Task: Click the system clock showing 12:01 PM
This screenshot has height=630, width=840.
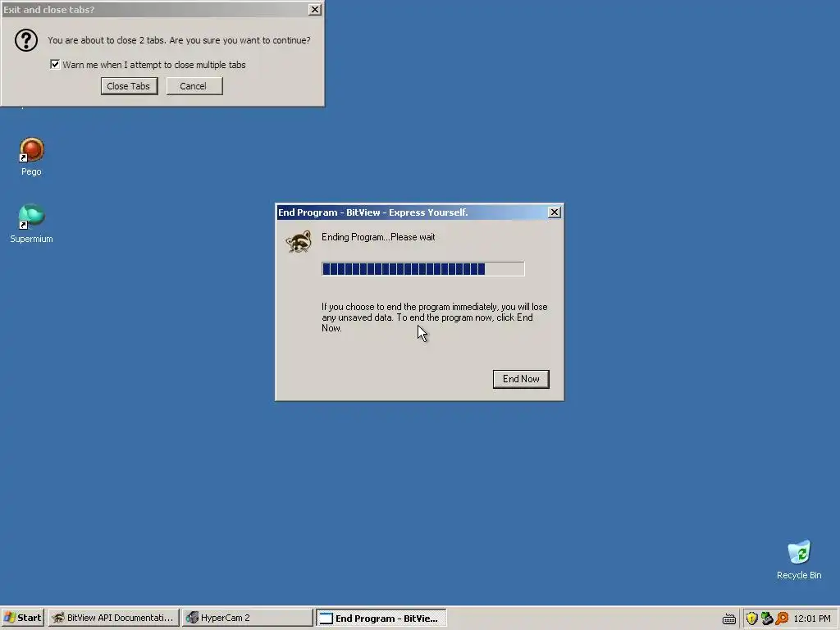Action: click(x=811, y=619)
